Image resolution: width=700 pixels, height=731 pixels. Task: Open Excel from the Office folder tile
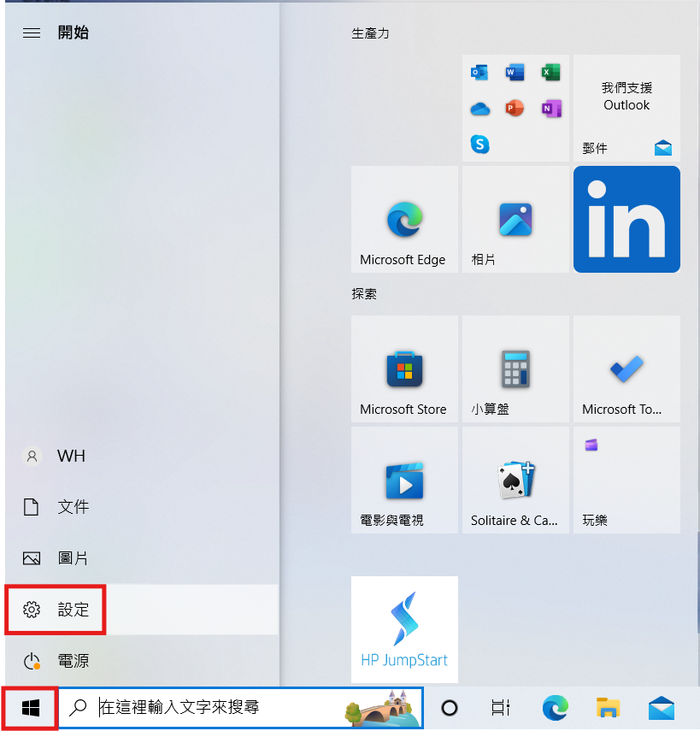coord(551,73)
